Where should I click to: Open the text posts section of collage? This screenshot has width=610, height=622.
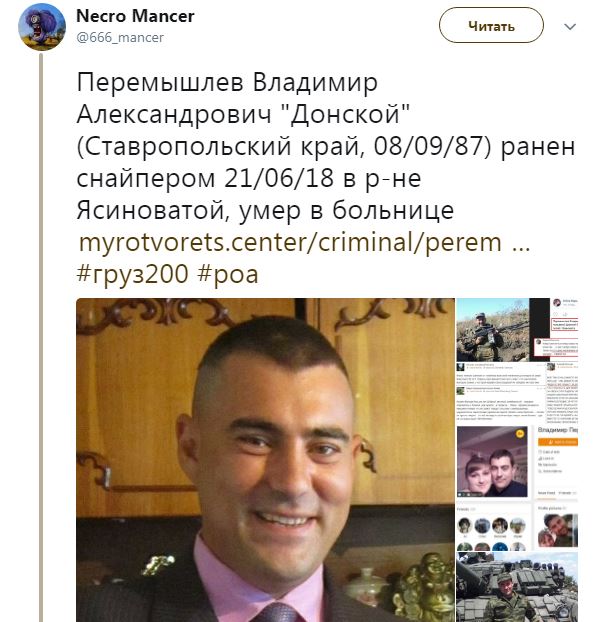point(517,393)
